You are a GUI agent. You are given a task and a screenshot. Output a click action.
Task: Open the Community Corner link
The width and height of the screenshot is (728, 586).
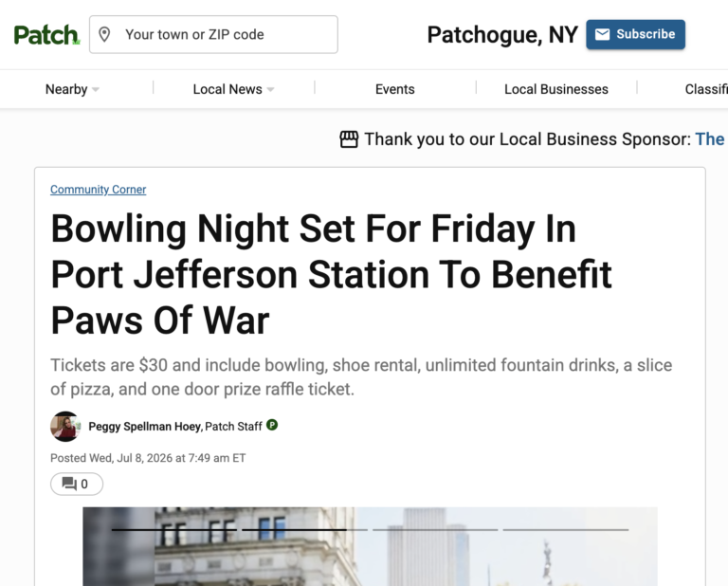coord(98,190)
